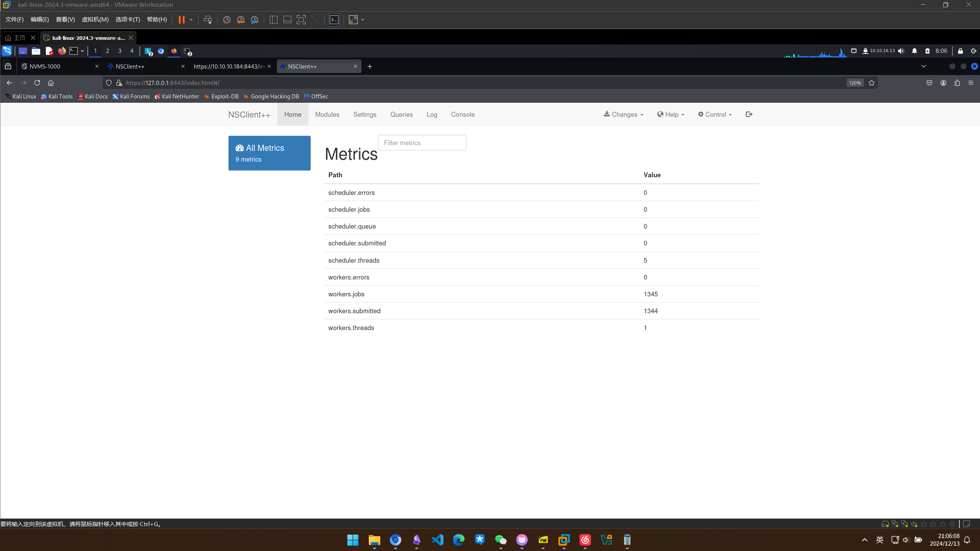Click the VMware pause virtual machine icon
980x551 pixels.
tap(182, 20)
